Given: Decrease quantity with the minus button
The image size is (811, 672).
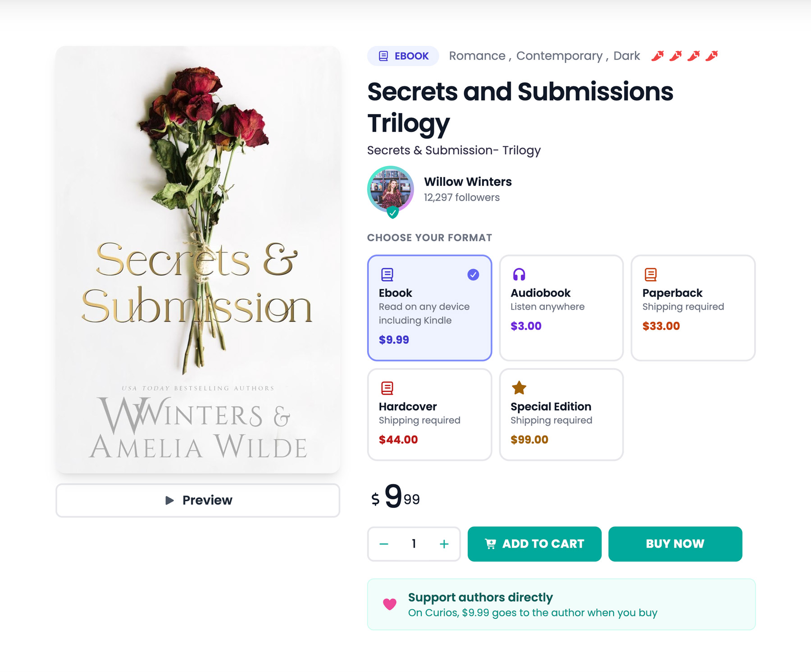Looking at the screenshot, I should pyautogui.click(x=384, y=544).
